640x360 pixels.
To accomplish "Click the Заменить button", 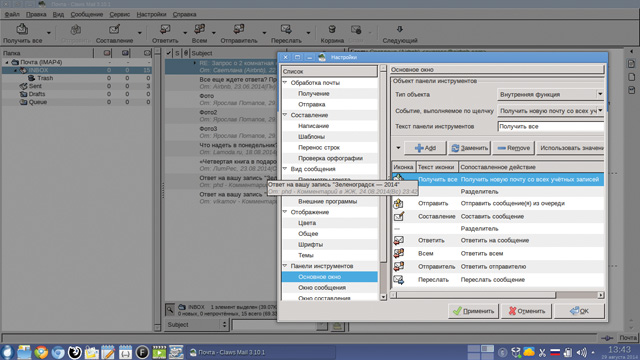I will pyautogui.click(x=469, y=148).
